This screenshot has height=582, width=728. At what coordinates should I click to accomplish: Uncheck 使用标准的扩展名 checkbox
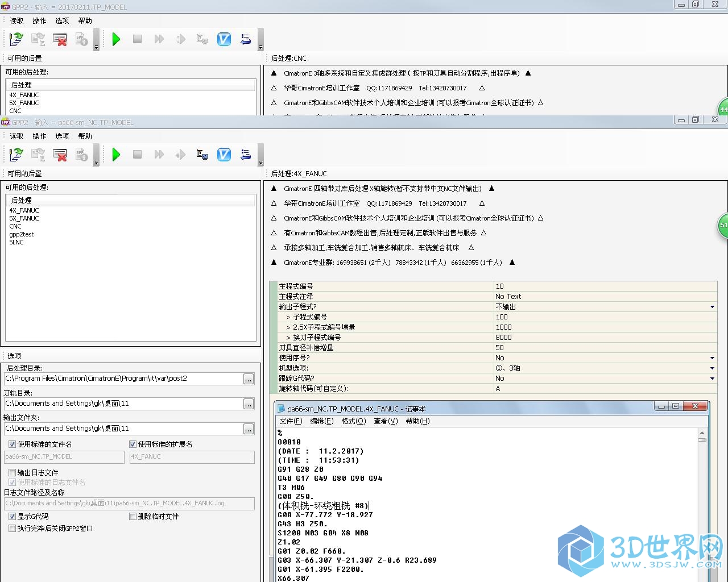point(133,444)
